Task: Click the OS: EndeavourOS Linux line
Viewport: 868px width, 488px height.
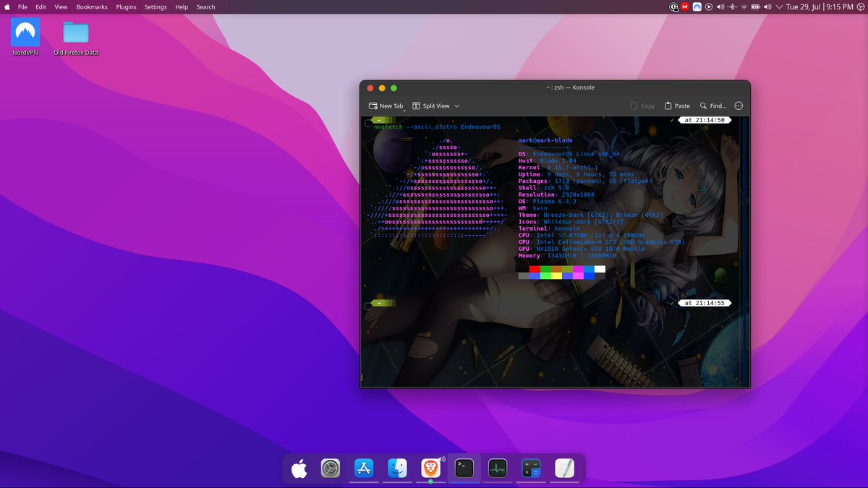Action: pos(569,154)
